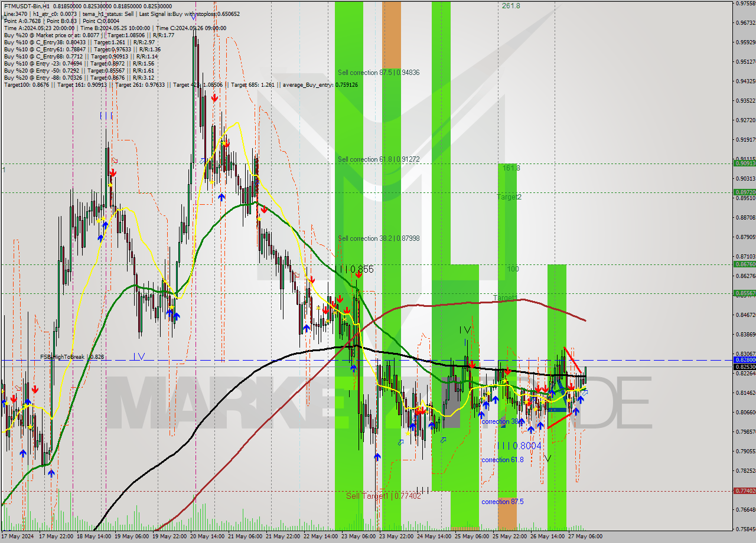
Task: Select the '25 May 22:00' time label
Action: pyautogui.click(x=510, y=537)
